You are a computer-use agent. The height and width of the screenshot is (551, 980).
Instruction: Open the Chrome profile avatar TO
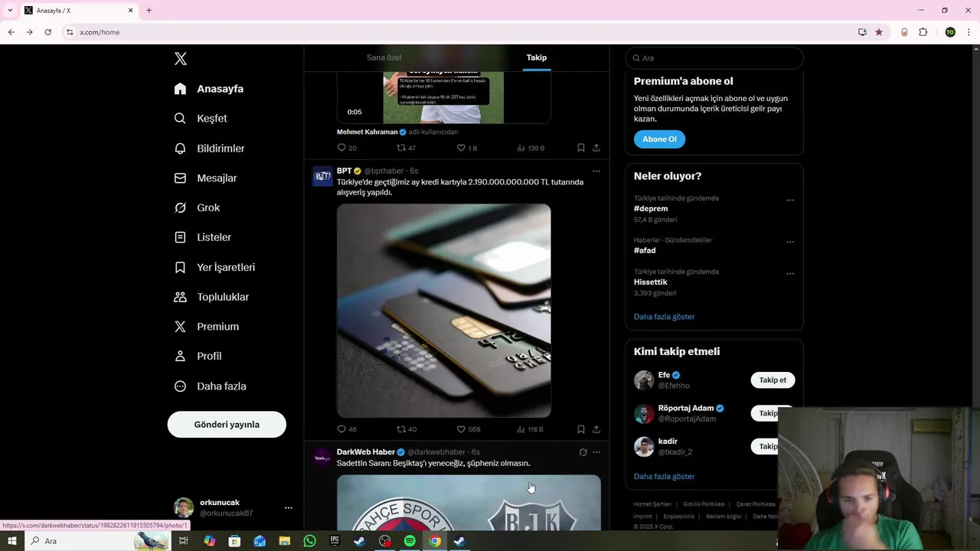click(950, 32)
